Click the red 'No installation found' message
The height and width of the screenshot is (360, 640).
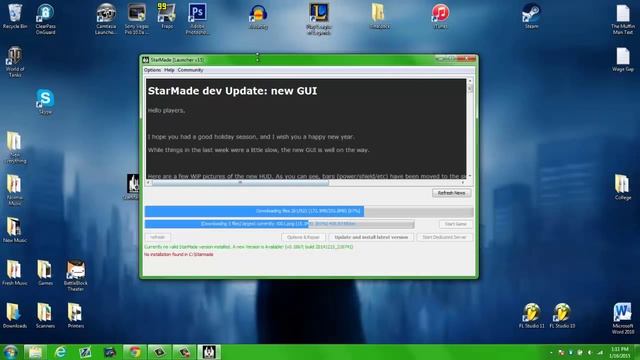coord(179,254)
